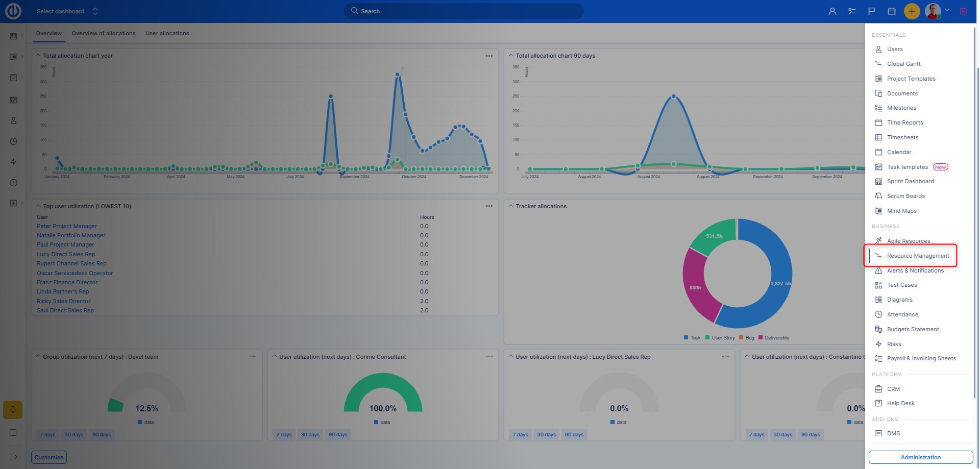Open the bell notifications icon in left sidebar
980x469 pixels.
(x=13, y=410)
